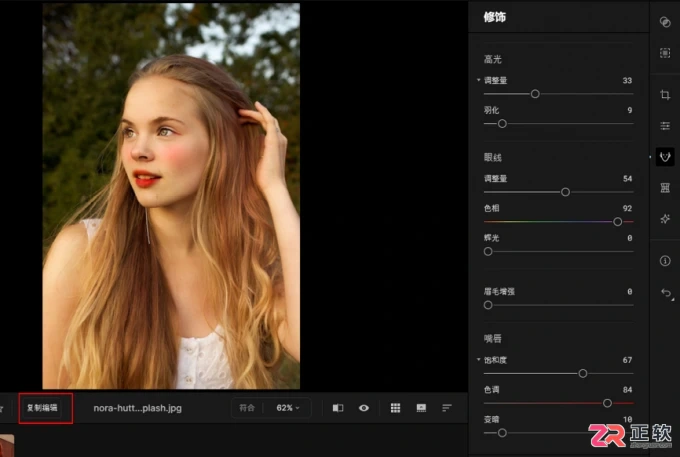
Task: Select the Portrait face tools icon
Action: [x=665, y=157]
